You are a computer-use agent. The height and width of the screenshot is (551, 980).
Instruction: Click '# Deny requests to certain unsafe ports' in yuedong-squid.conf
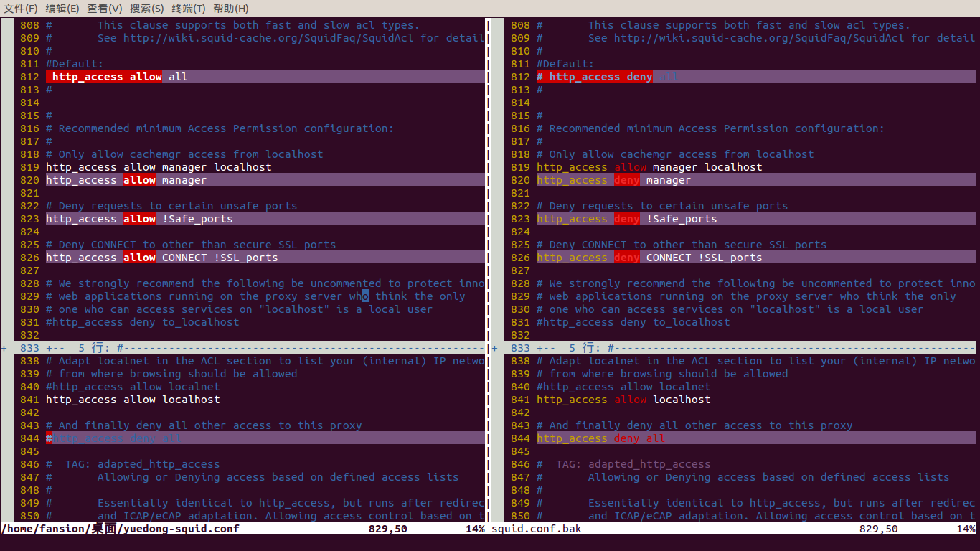click(171, 206)
